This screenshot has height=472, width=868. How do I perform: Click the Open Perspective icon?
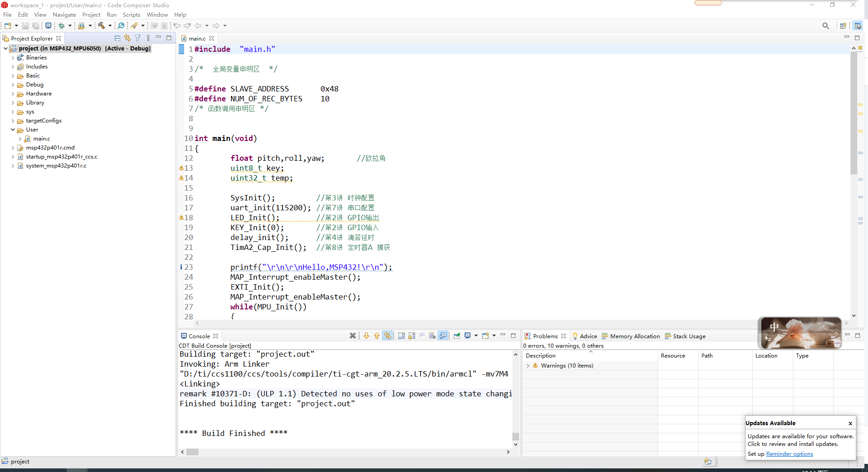coord(843,26)
